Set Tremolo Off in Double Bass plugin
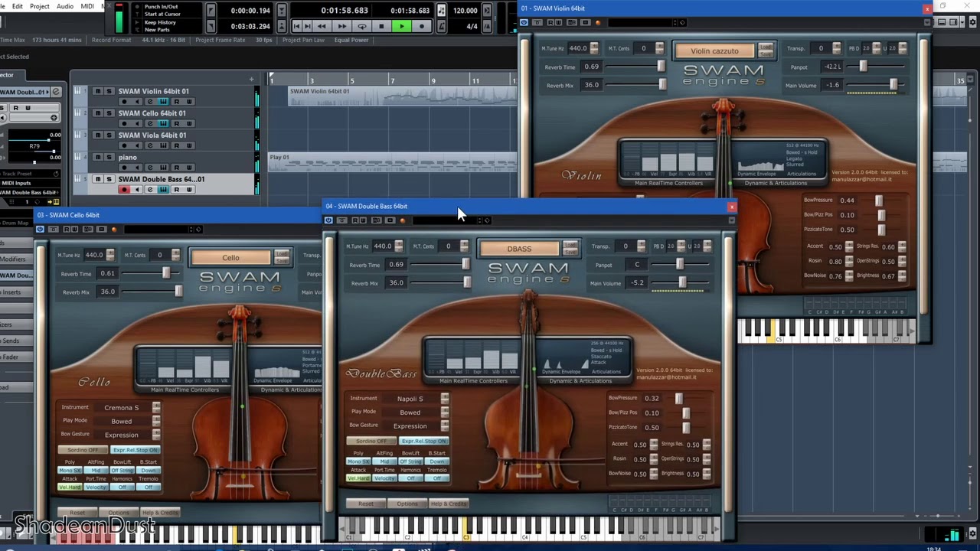 (436, 478)
